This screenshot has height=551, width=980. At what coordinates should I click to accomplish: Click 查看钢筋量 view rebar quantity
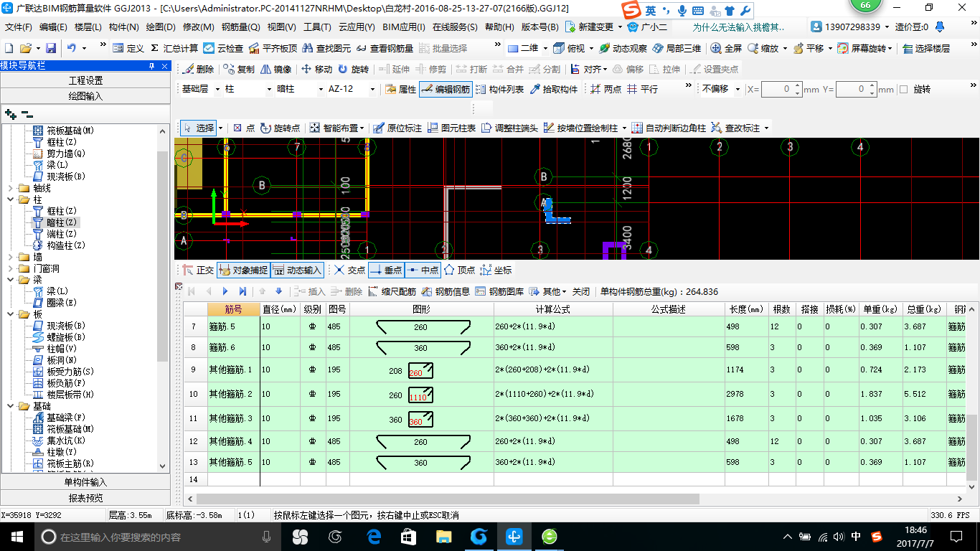[x=385, y=48]
